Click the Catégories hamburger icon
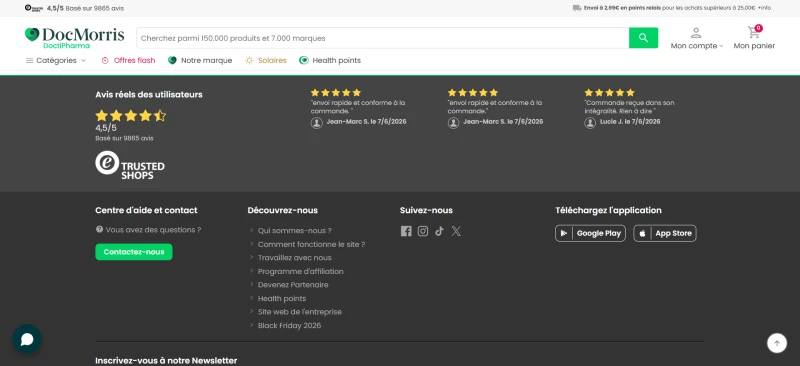The height and width of the screenshot is (366, 800). (30, 60)
